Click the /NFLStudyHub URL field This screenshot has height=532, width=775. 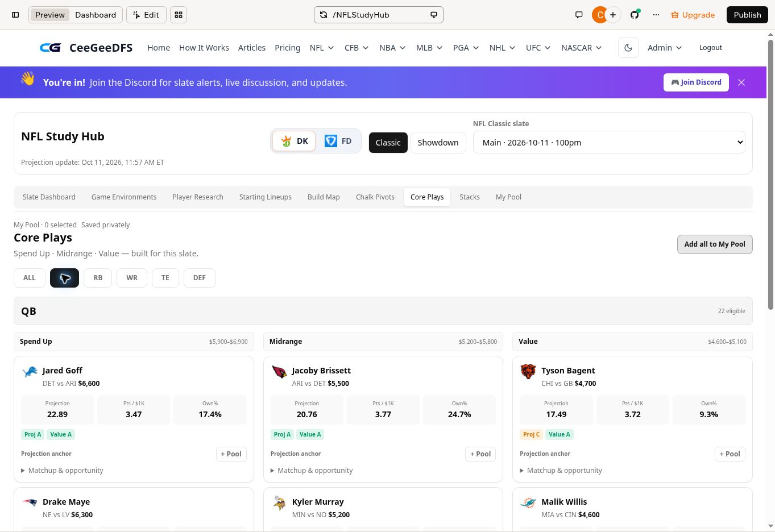[378, 15]
